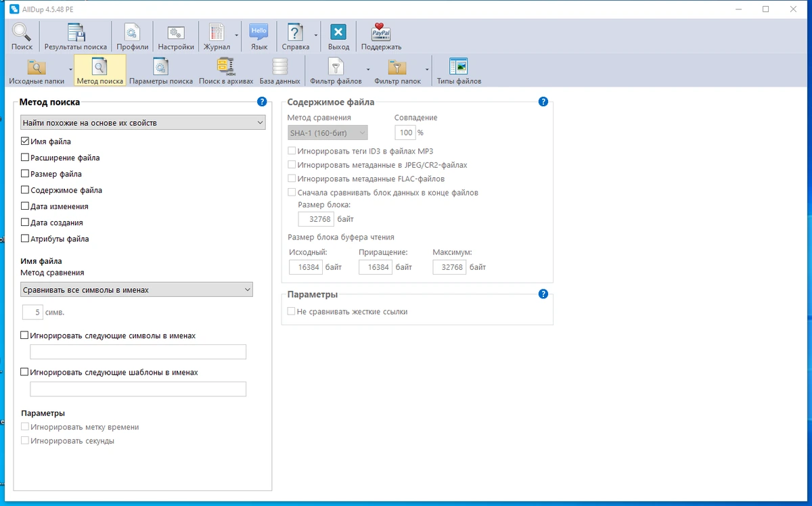
Task: Check Игнорировать следующие символы в именах
Action: pos(25,336)
